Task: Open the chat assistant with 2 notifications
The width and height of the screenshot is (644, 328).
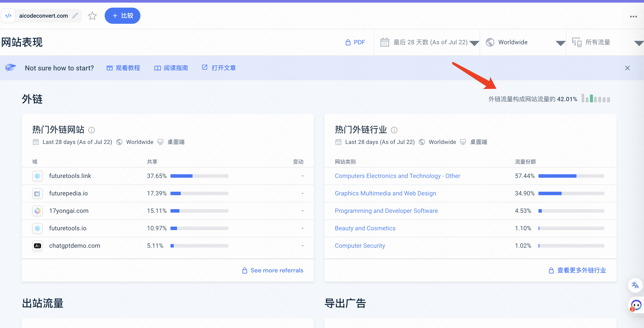Action: 636,306
